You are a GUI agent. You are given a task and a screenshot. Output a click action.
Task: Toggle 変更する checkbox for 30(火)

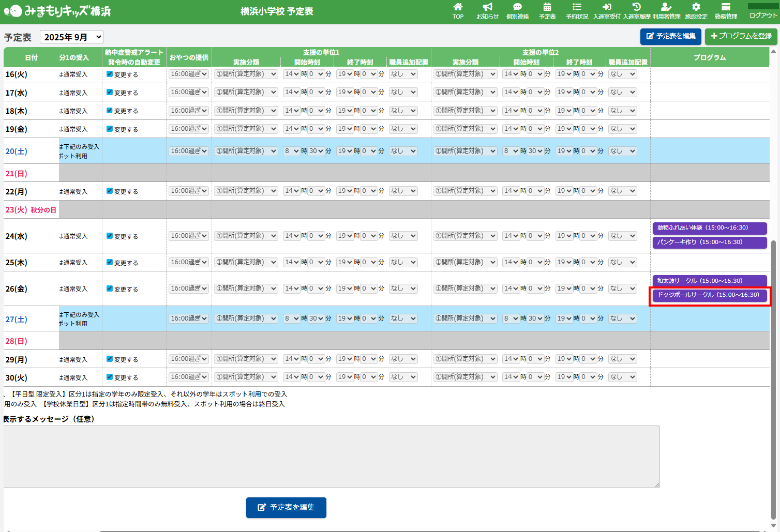(x=110, y=377)
